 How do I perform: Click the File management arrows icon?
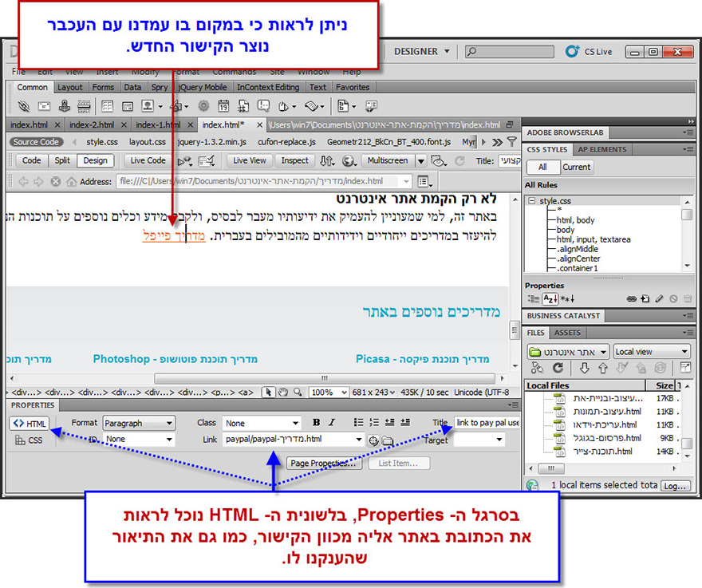point(327,161)
